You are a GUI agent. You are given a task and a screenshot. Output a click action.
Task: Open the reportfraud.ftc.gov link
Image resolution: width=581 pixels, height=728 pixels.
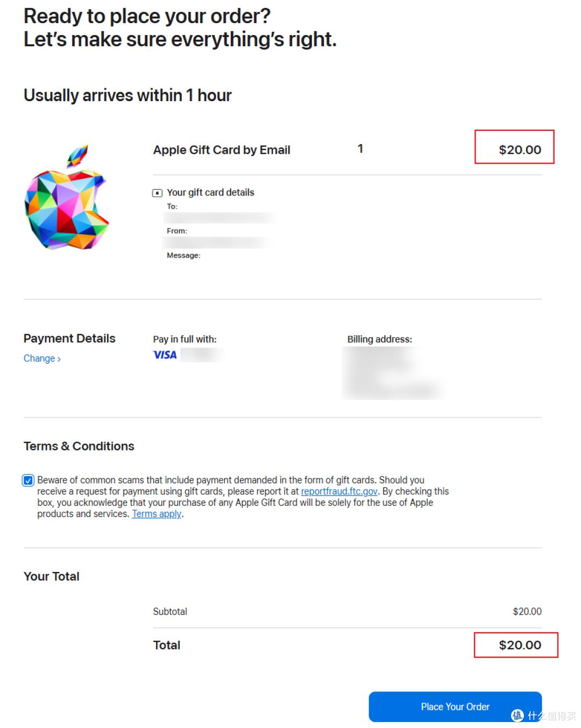pos(339,491)
